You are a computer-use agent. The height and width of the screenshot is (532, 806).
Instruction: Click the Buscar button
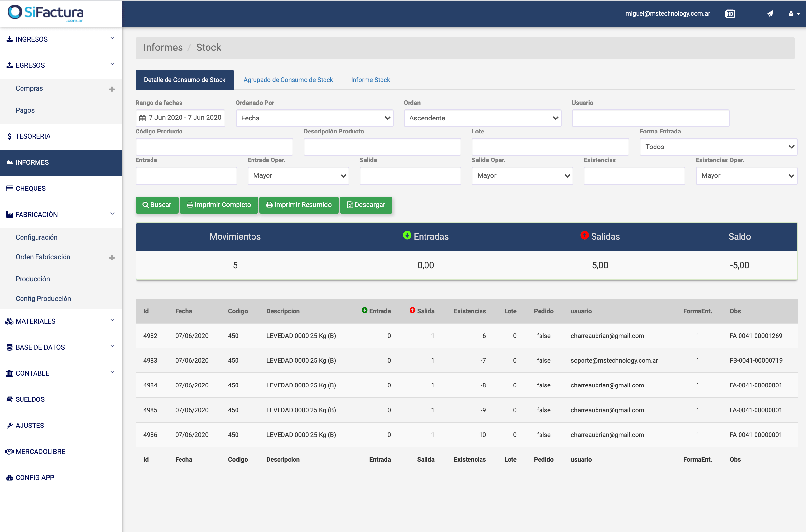click(x=156, y=205)
